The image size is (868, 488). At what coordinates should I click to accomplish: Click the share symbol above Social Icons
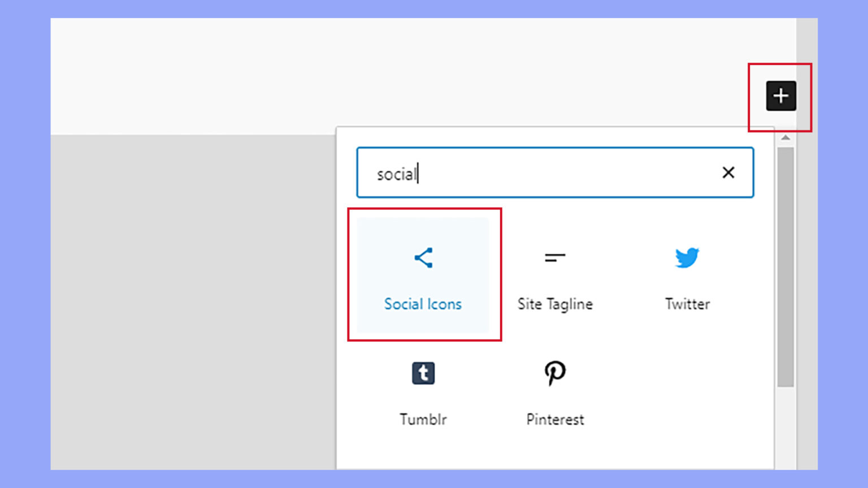[423, 258]
